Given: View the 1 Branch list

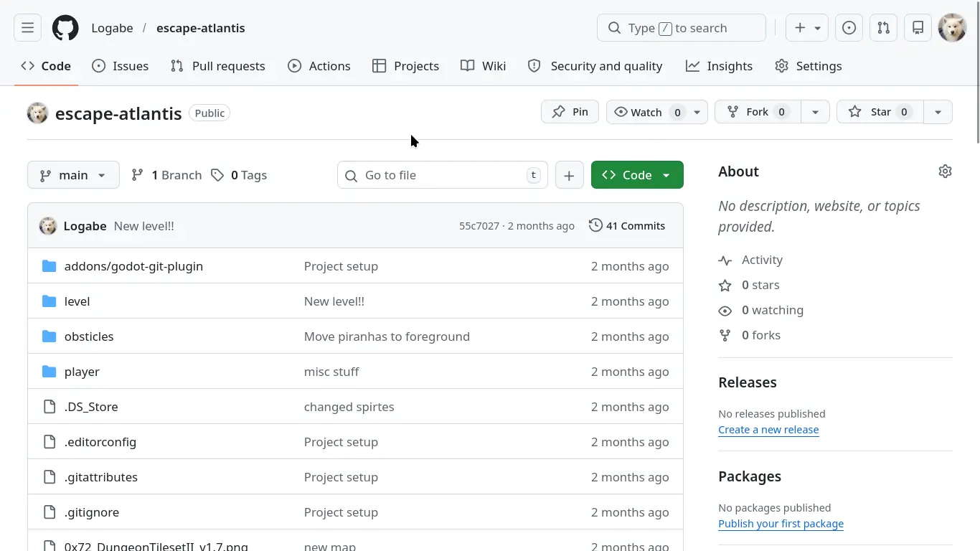Looking at the screenshot, I should coord(166,175).
